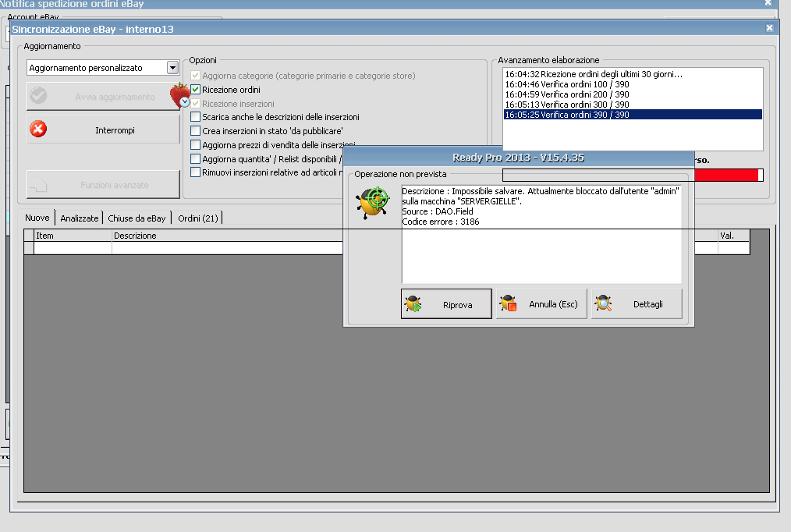Click grey checkmark icon on Avvia aggiornamento
Screen dimensions: 791x532
click(38, 95)
